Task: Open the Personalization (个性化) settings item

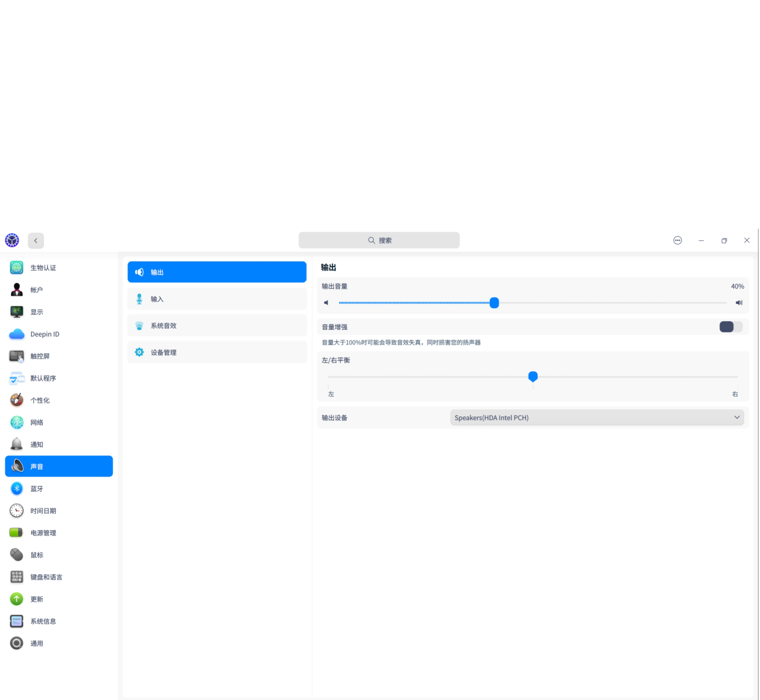Action: click(40, 400)
